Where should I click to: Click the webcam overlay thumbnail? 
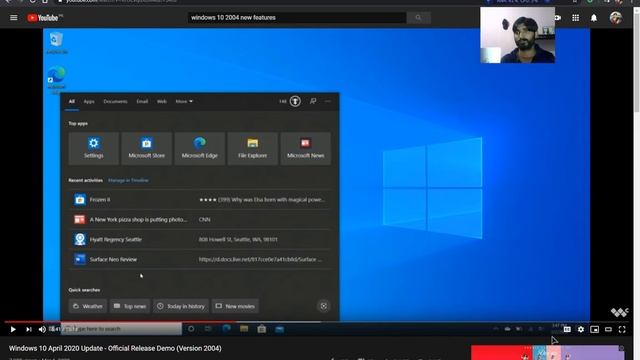[x=518, y=35]
